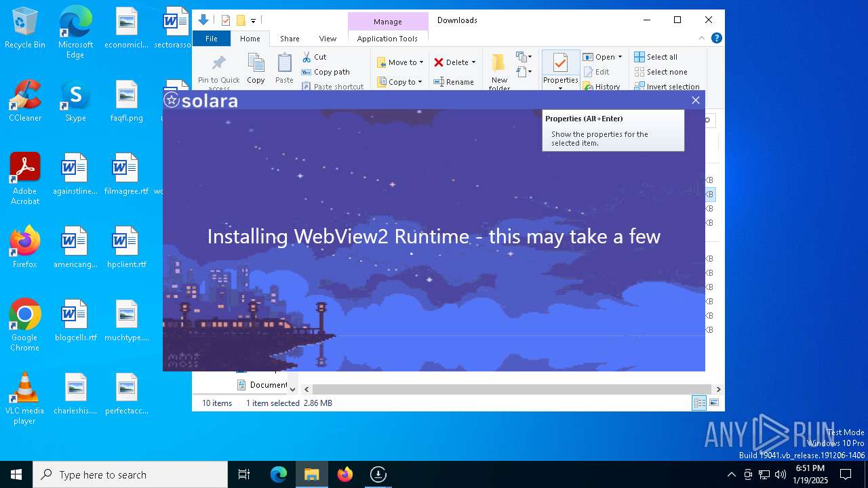Image resolution: width=868 pixels, height=488 pixels.
Task: Open Microsoft Edge desktop shortcut
Action: click(x=75, y=33)
